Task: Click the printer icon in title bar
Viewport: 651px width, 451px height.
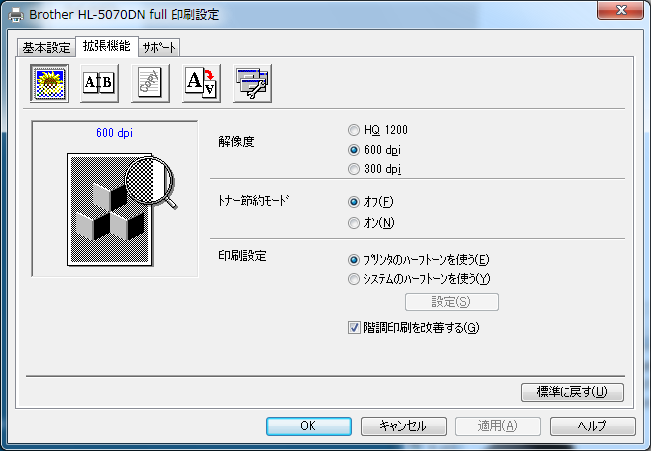Action: point(16,15)
